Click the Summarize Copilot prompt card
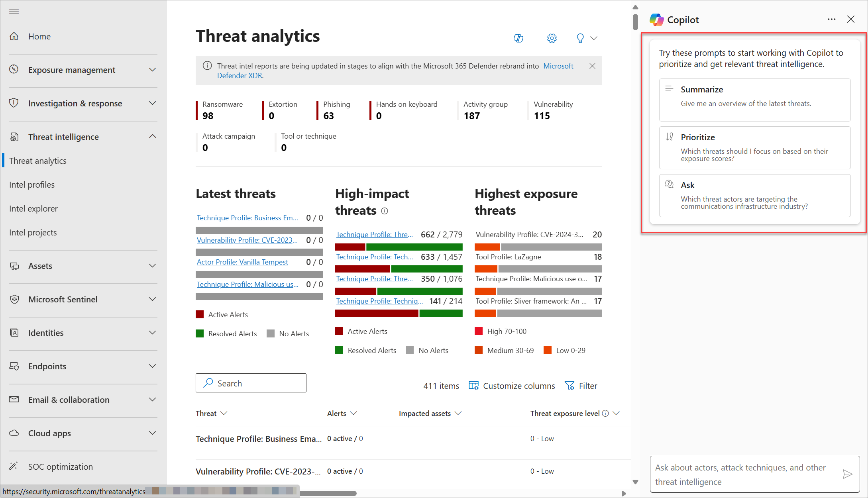Image resolution: width=868 pixels, height=498 pixels. click(x=754, y=100)
